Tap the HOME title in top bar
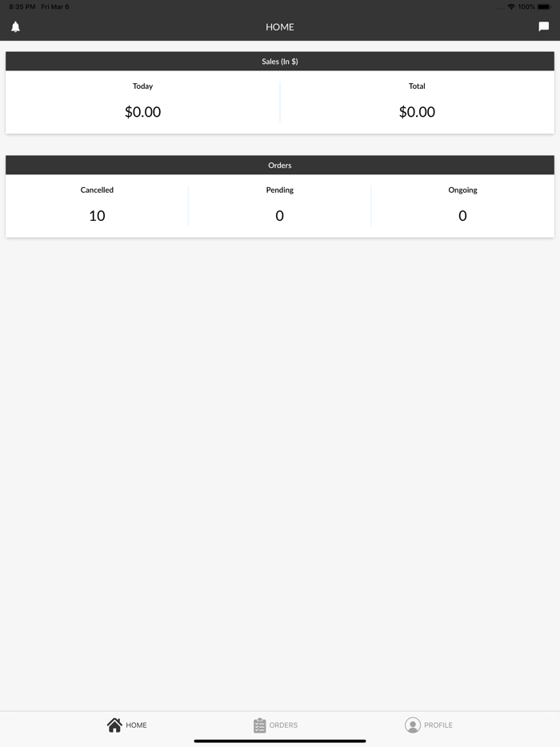Image resolution: width=560 pixels, height=747 pixels. (280, 27)
